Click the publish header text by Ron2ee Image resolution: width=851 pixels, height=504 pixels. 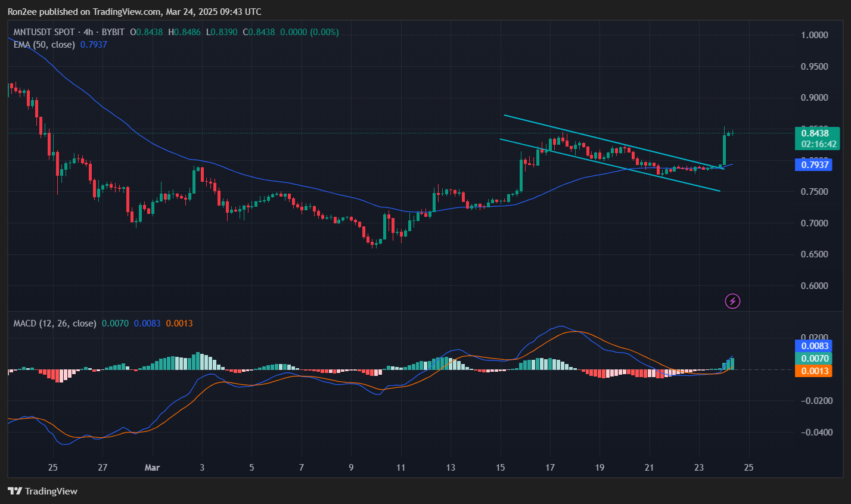134,12
